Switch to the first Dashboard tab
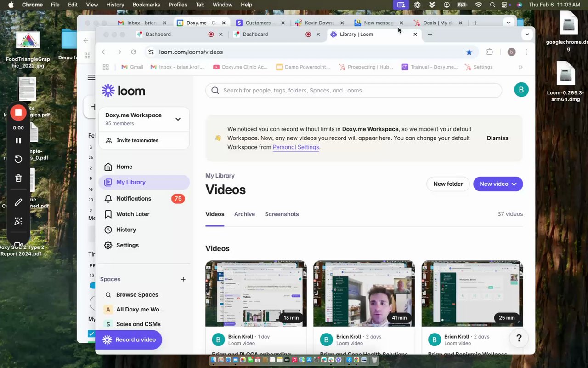The image size is (588, 368). [179, 34]
